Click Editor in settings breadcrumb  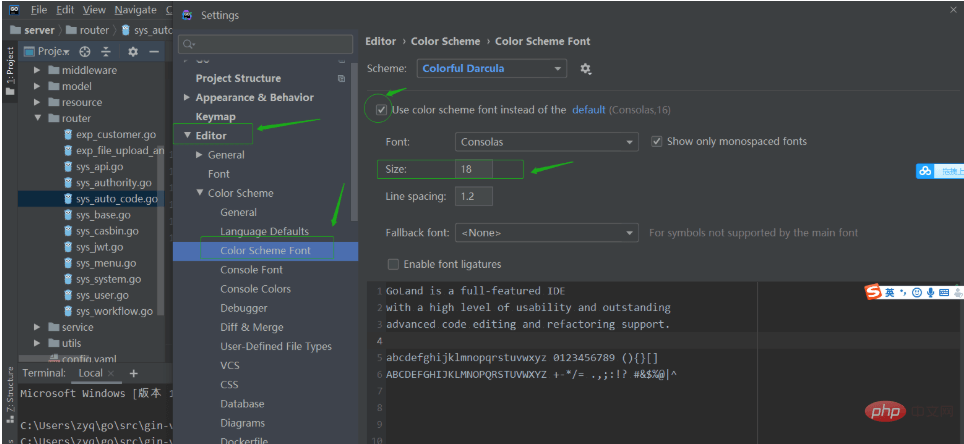click(381, 41)
